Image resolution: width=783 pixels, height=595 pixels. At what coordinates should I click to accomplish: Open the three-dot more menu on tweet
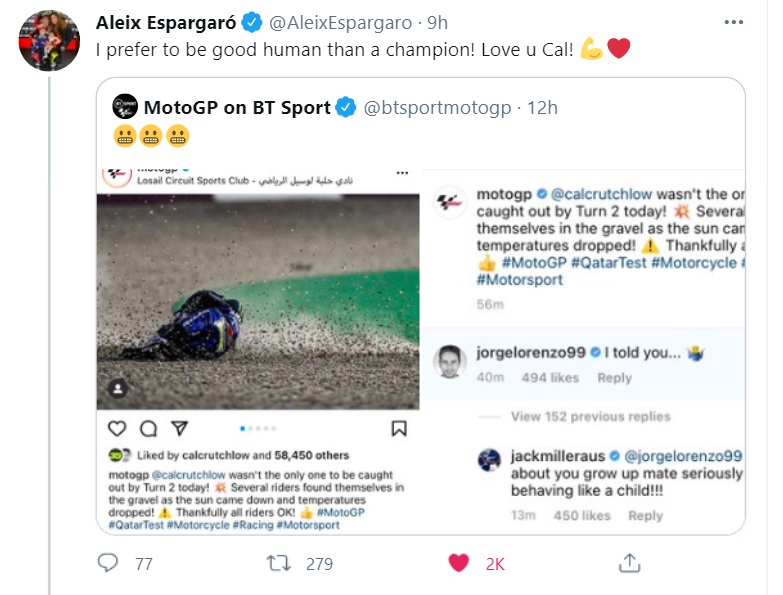point(734,22)
